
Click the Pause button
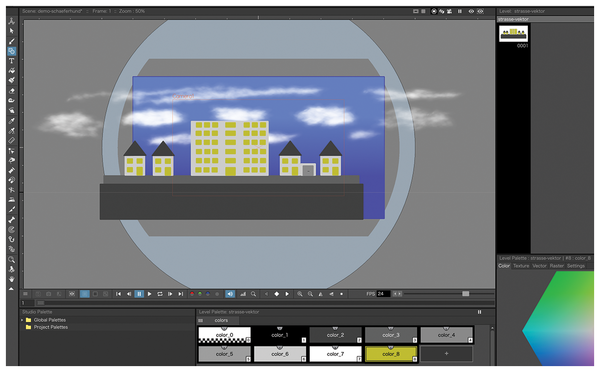coord(139,294)
